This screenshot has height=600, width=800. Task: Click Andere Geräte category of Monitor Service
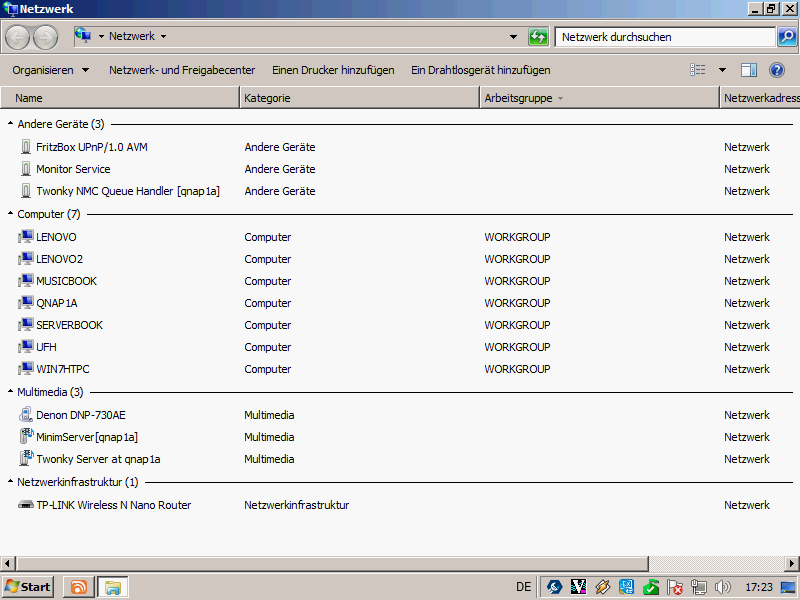(280, 169)
